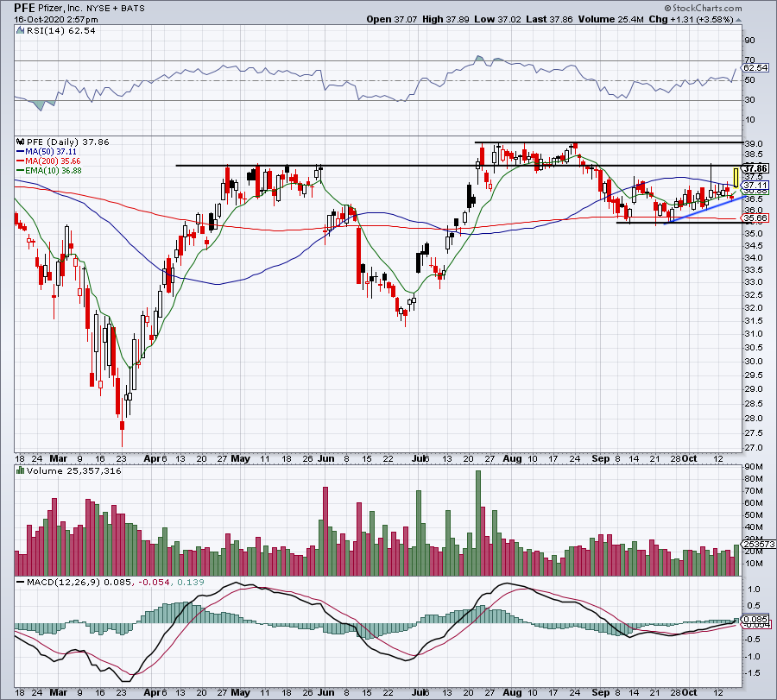Click the RSI(14) legend icon
The height and width of the screenshot is (700, 777).
(20, 31)
